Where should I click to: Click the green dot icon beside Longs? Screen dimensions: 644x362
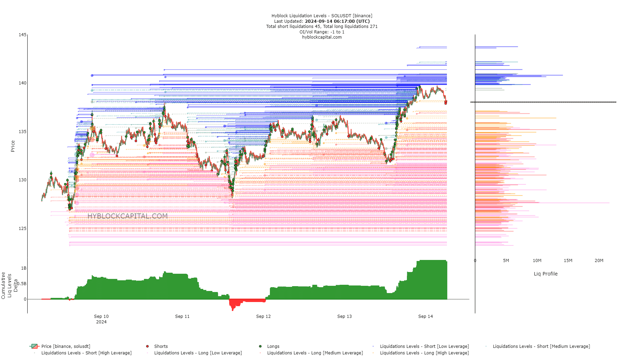(260, 346)
